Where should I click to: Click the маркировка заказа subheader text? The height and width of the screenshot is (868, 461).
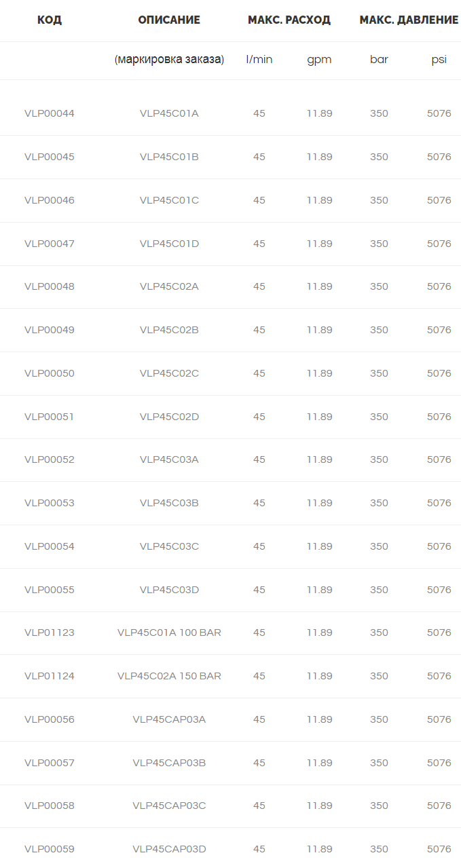169,60
